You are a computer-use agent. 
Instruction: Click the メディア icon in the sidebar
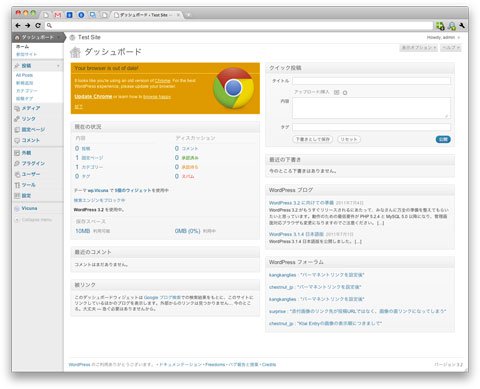[17, 108]
